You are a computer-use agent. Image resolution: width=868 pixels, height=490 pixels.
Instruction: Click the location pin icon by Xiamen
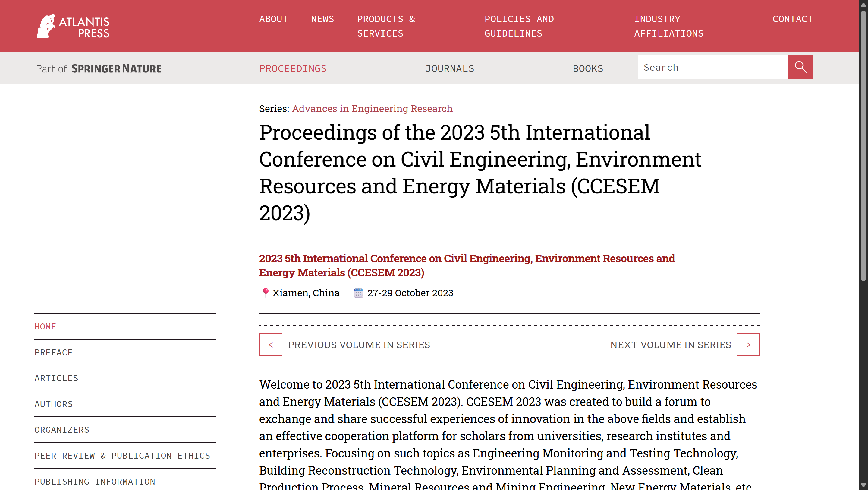[x=266, y=293]
